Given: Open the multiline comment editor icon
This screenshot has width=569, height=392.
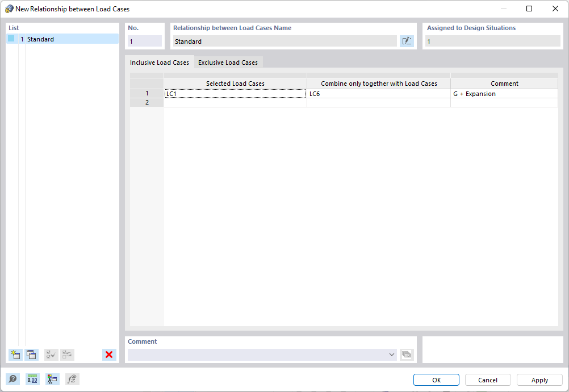Looking at the screenshot, I should pyautogui.click(x=407, y=354).
